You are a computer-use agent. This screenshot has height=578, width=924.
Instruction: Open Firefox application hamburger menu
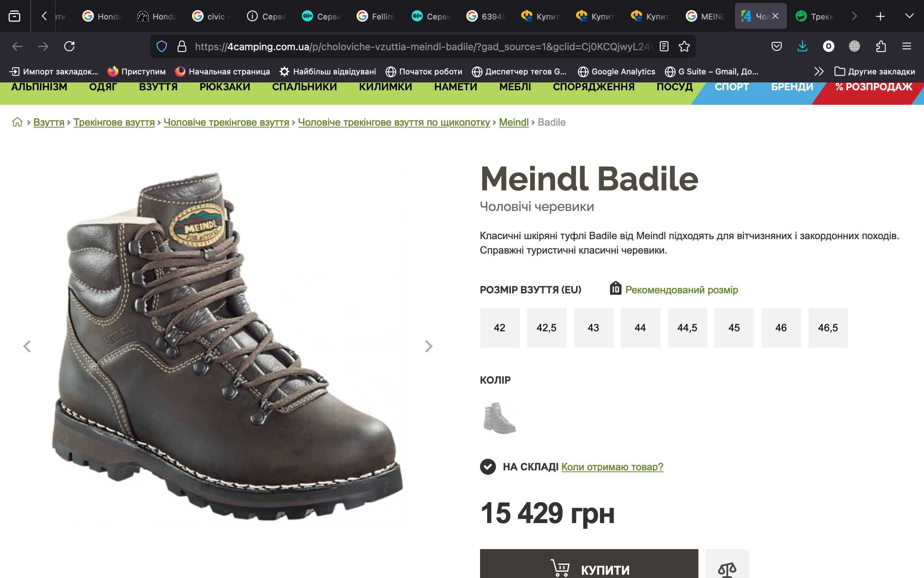[x=906, y=47]
